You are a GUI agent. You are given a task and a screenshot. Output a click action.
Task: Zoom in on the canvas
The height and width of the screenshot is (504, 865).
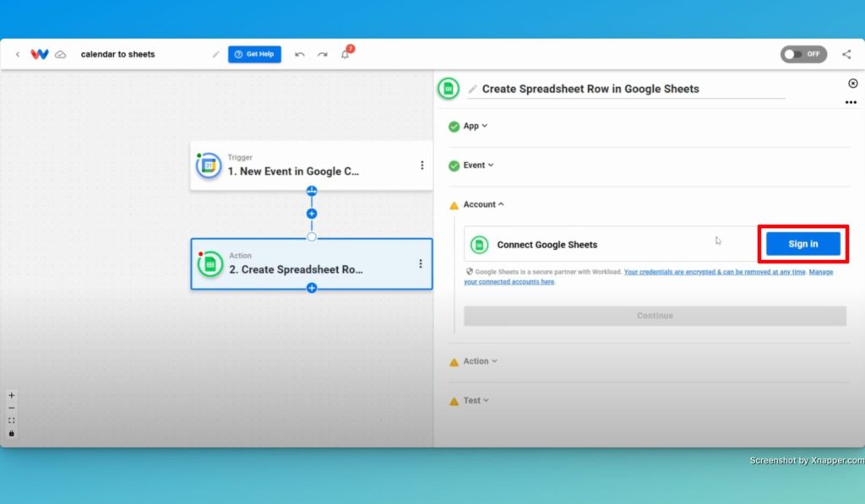12,395
